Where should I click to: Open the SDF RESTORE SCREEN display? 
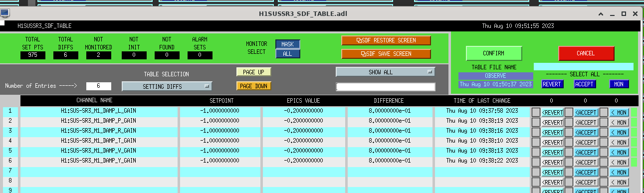point(386,40)
